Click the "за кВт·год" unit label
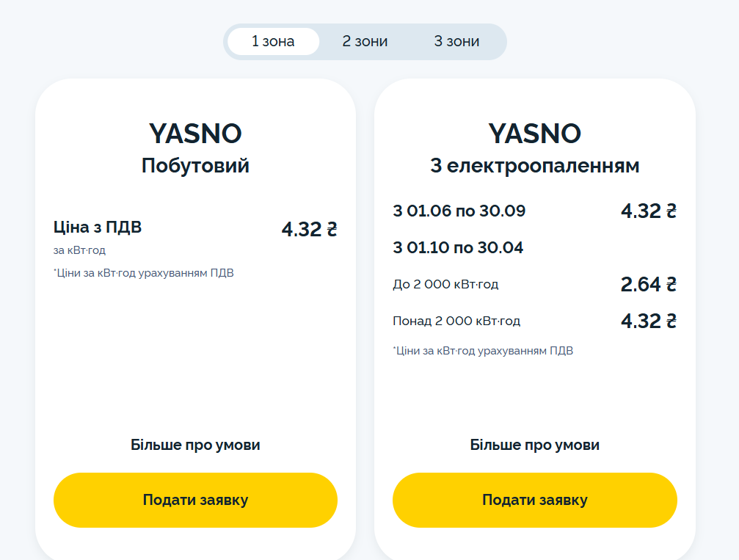 coord(79,249)
